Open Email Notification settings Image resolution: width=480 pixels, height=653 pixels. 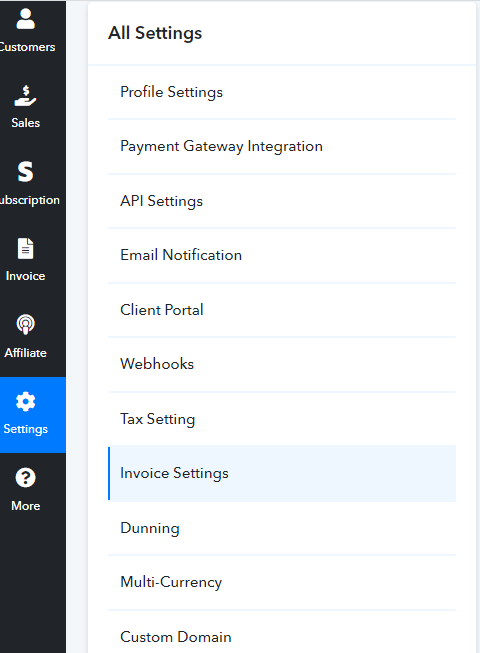282,255
